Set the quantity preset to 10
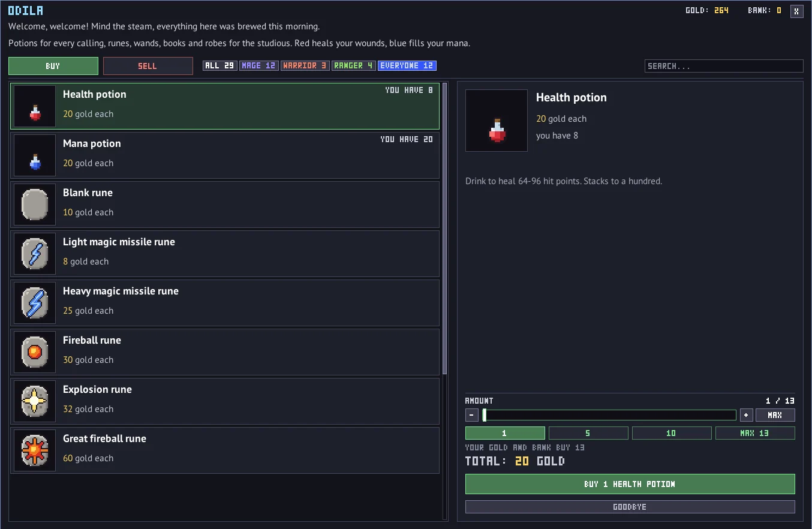This screenshot has height=529, width=812. coord(672,433)
